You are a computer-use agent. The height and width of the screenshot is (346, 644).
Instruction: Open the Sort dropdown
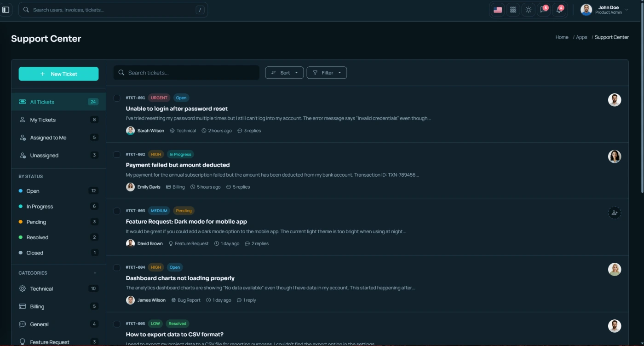pos(284,73)
